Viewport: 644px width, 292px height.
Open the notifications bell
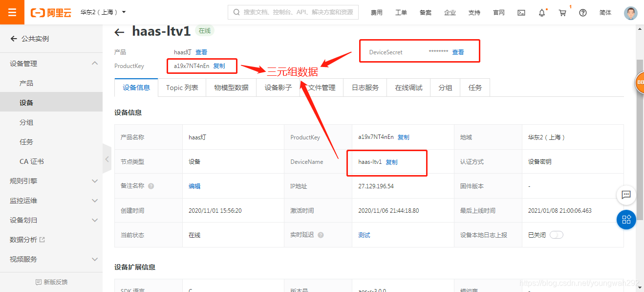pos(542,13)
